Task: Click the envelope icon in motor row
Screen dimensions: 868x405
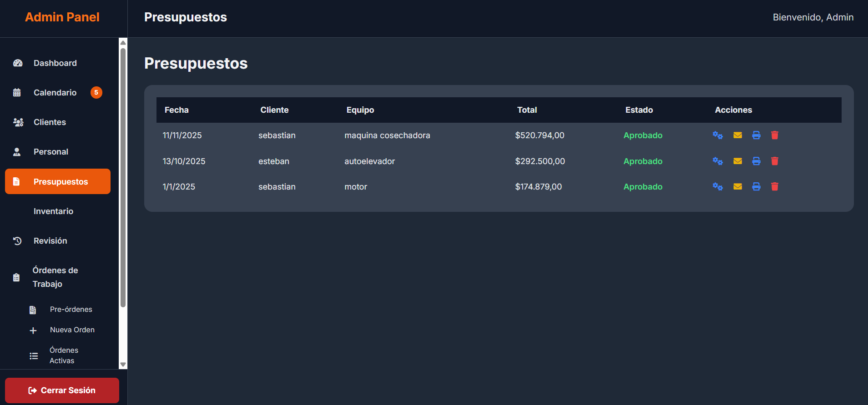Action: tap(737, 186)
